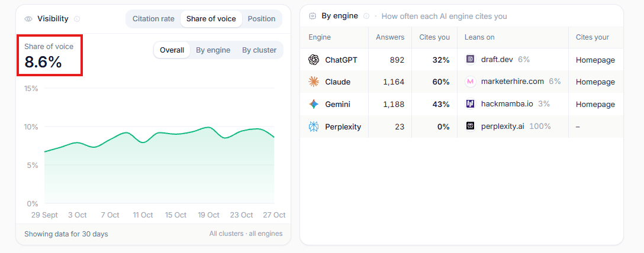Open the Visibility info tooltip icon
Image resolution: width=644 pixels, height=253 pixels.
pos(77,19)
